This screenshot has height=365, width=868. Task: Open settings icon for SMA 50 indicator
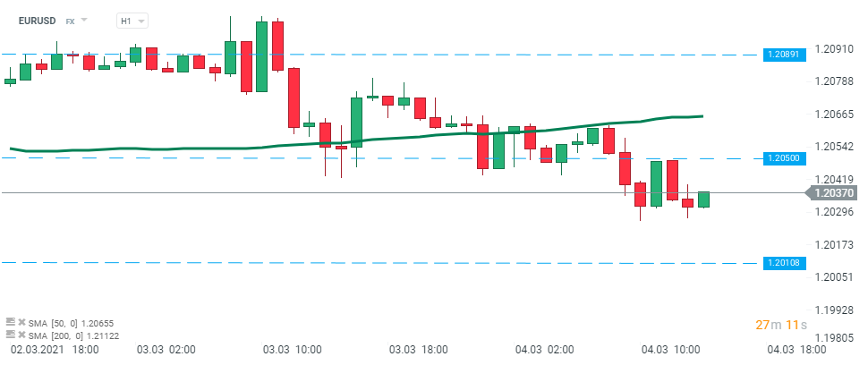(10, 322)
